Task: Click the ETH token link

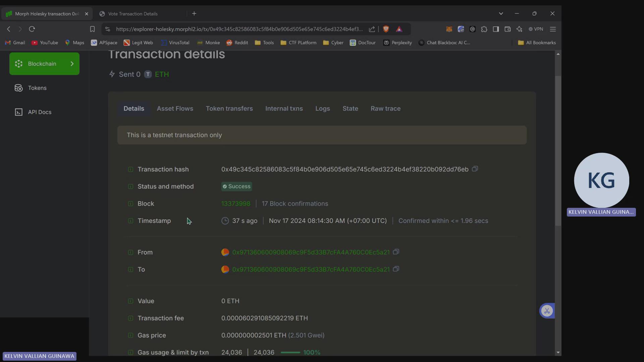Action: tap(162, 74)
